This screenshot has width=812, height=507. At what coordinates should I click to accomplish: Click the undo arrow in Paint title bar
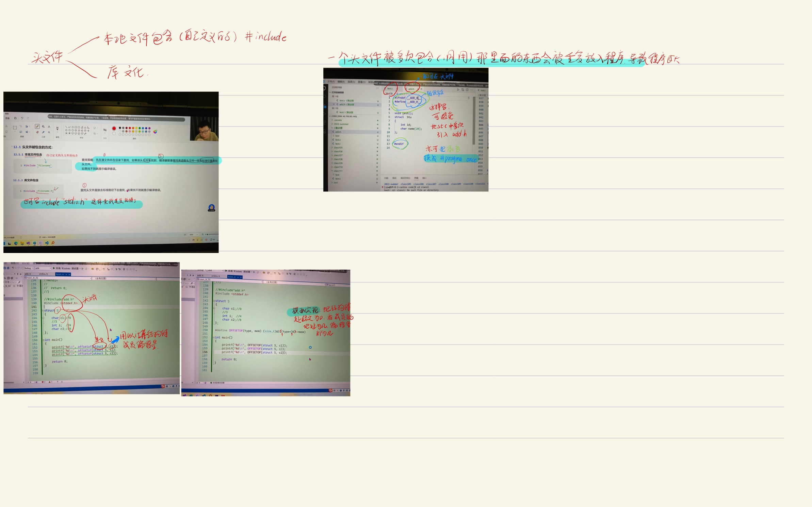tap(22, 118)
